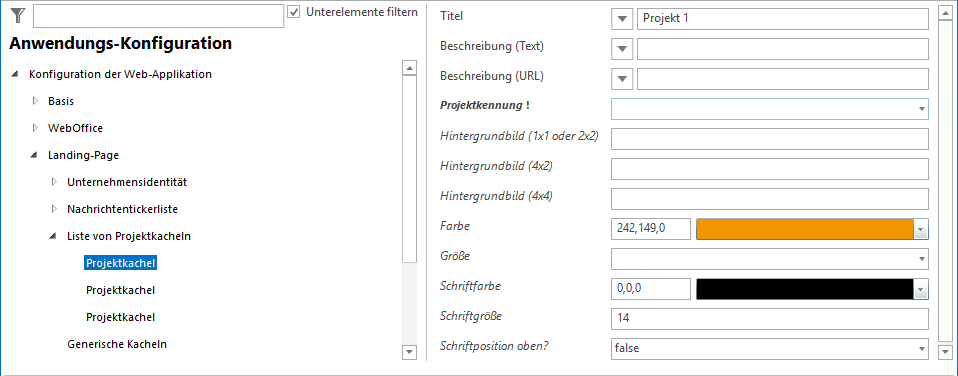Click the Schriftgröße field showing 14

click(x=770, y=319)
